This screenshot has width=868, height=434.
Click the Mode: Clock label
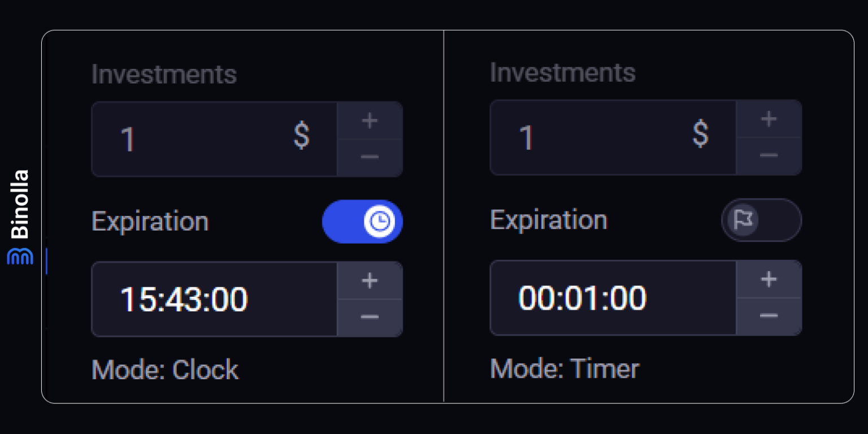(165, 370)
